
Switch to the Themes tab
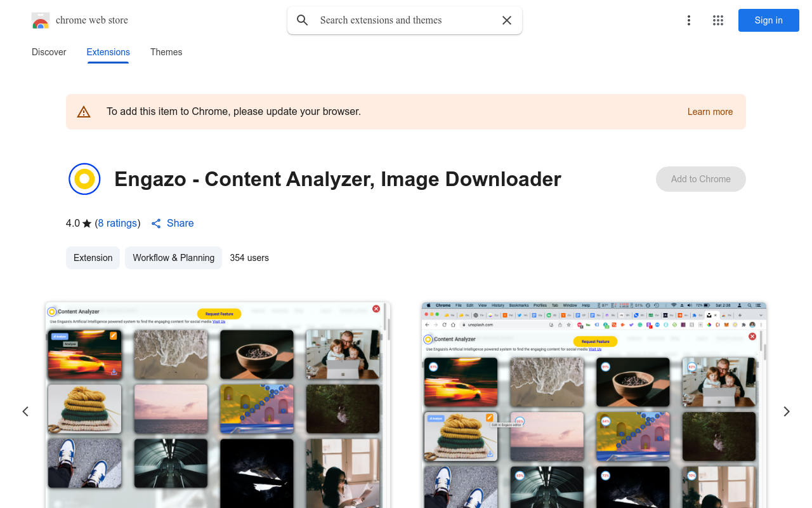[x=166, y=52]
